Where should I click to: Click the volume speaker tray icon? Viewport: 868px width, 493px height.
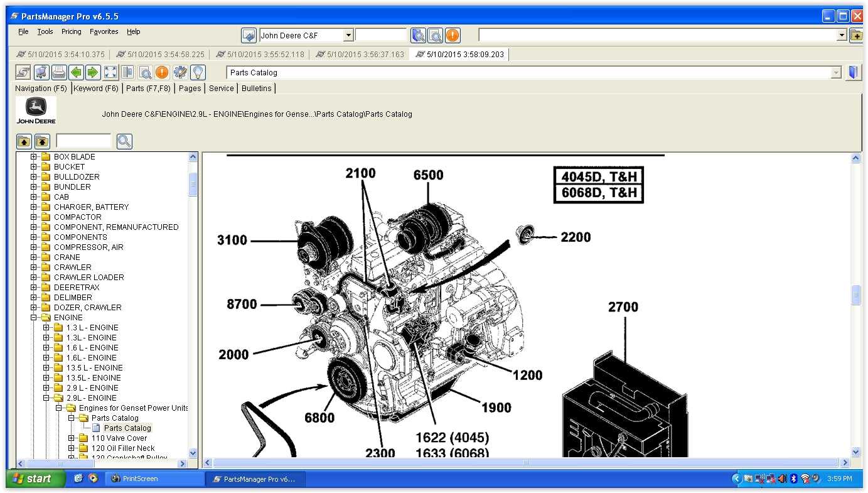point(782,479)
